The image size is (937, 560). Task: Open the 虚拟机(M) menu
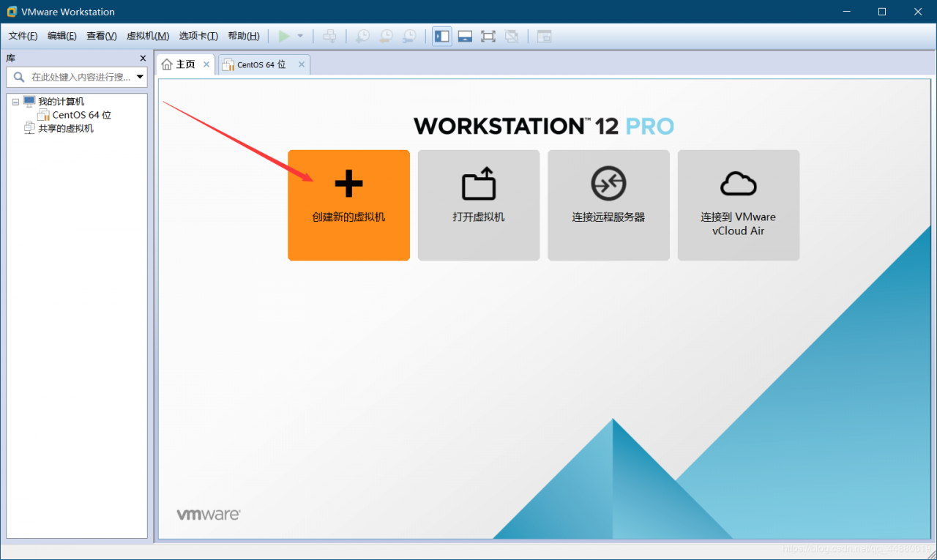pyautogui.click(x=148, y=36)
